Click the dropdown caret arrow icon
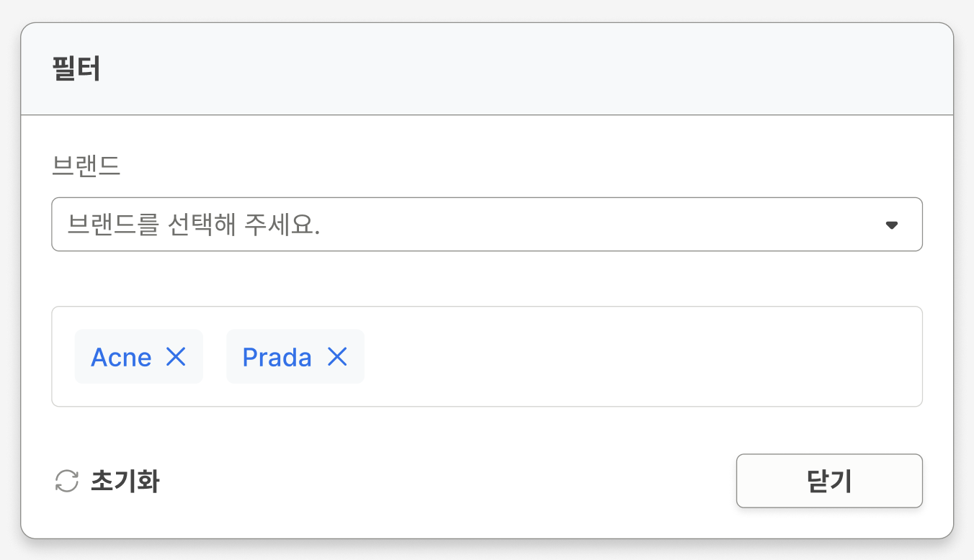Viewport: 974px width, 560px height. pyautogui.click(x=891, y=225)
